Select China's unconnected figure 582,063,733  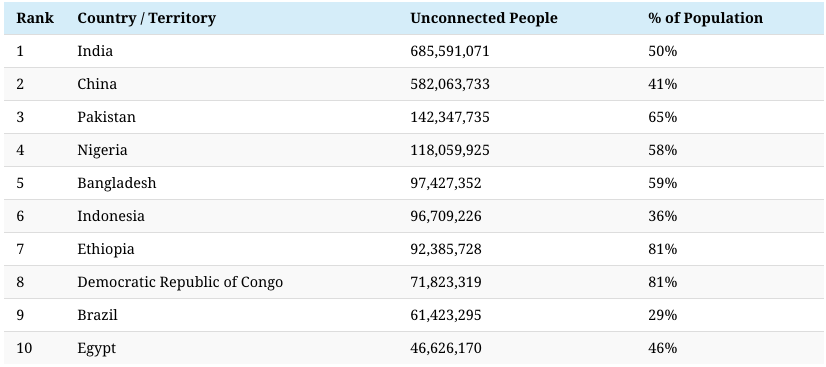[x=450, y=84]
